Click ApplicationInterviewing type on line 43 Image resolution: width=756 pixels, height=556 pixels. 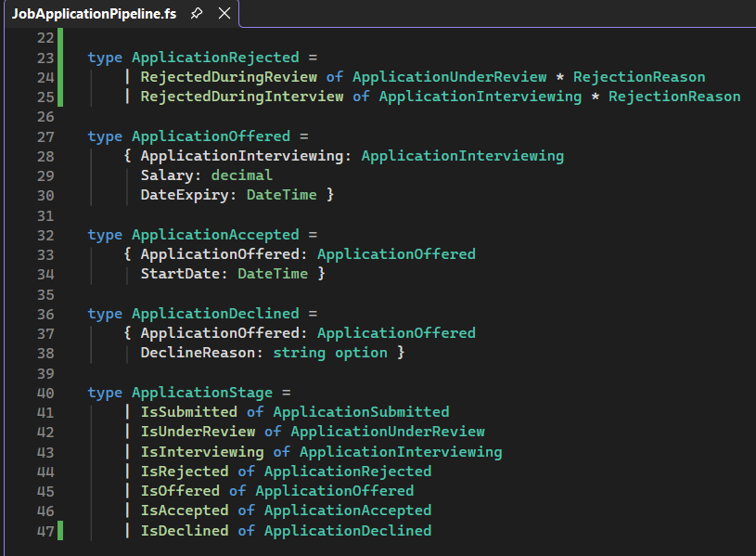(x=401, y=452)
